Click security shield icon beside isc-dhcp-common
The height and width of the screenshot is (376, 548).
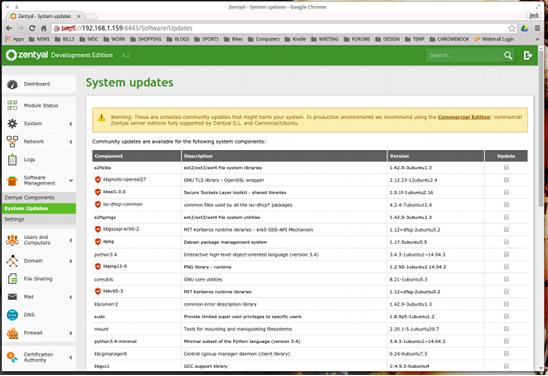(x=98, y=204)
